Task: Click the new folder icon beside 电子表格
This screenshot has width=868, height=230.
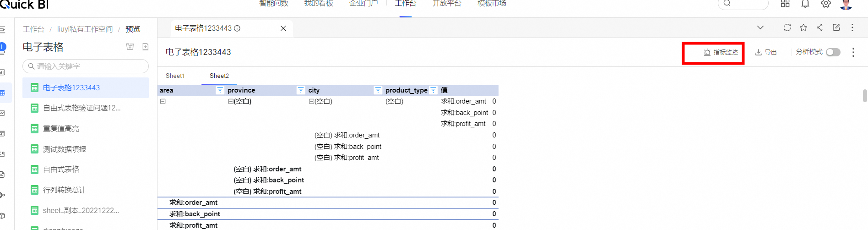Action: pos(130,47)
